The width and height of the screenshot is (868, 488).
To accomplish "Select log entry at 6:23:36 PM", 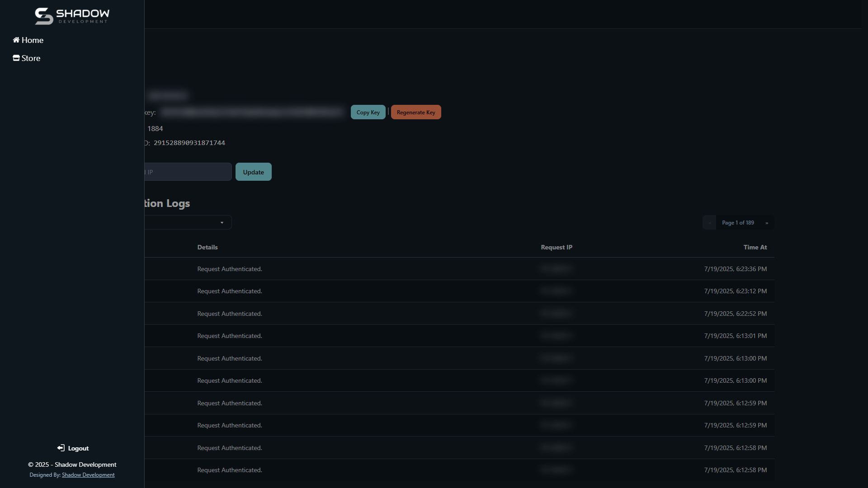I will tap(735, 269).
